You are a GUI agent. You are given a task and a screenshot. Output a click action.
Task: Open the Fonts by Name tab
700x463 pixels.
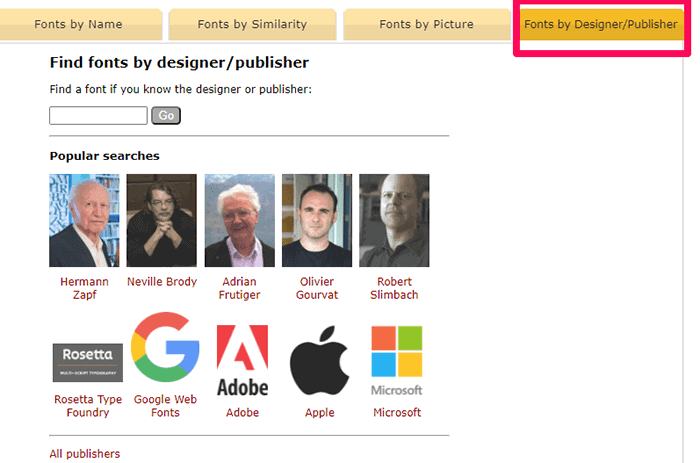pyautogui.click(x=78, y=24)
